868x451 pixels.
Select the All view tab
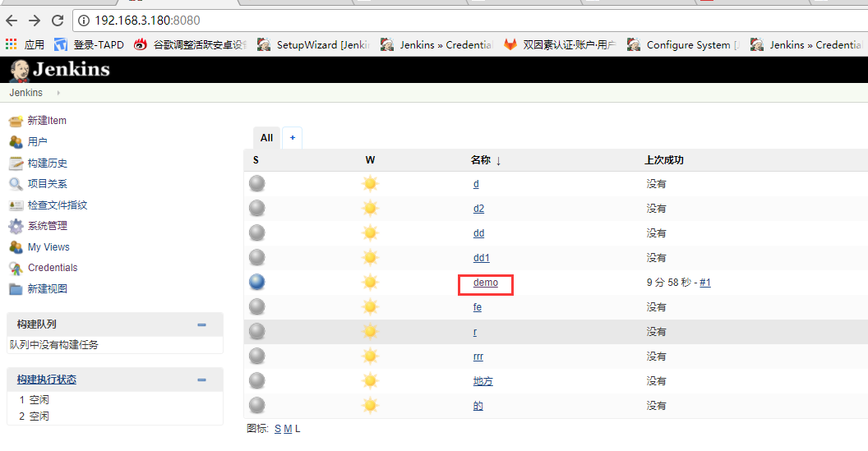point(267,138)
